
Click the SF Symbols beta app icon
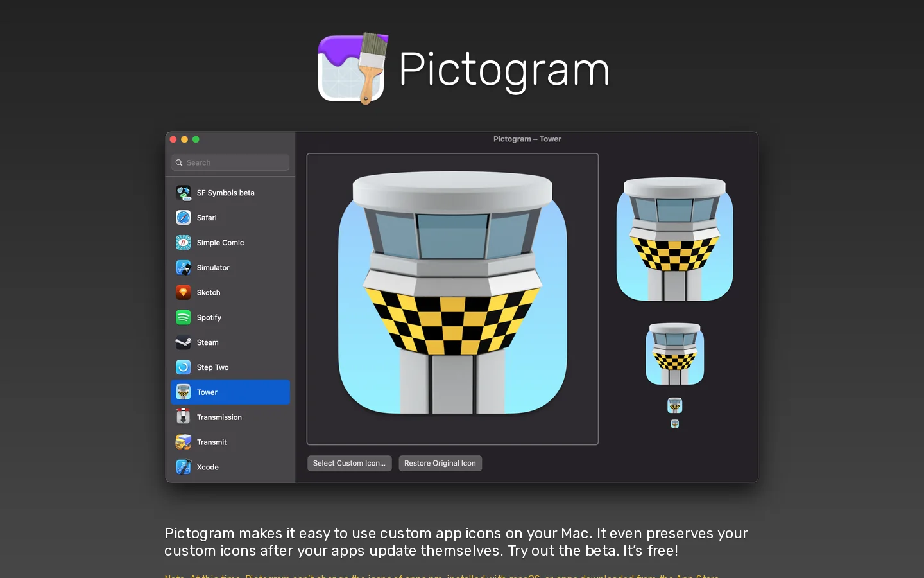[x=184, y=193]
